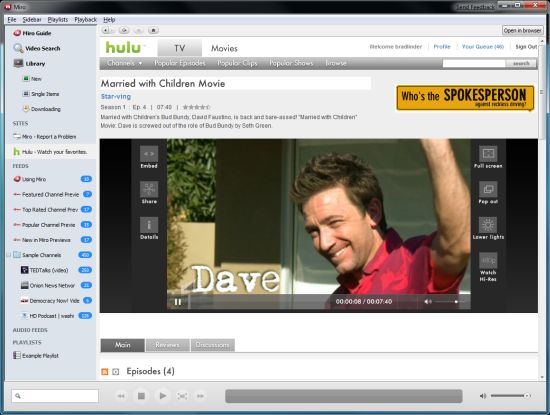Open the Using Miro feed
550x415 pixels.
[x=52, y=179]
